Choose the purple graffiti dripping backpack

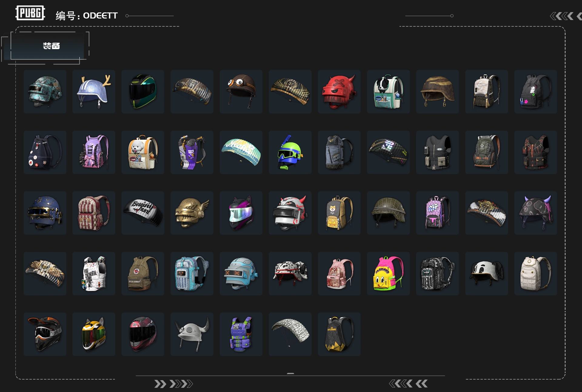(437, 213)
